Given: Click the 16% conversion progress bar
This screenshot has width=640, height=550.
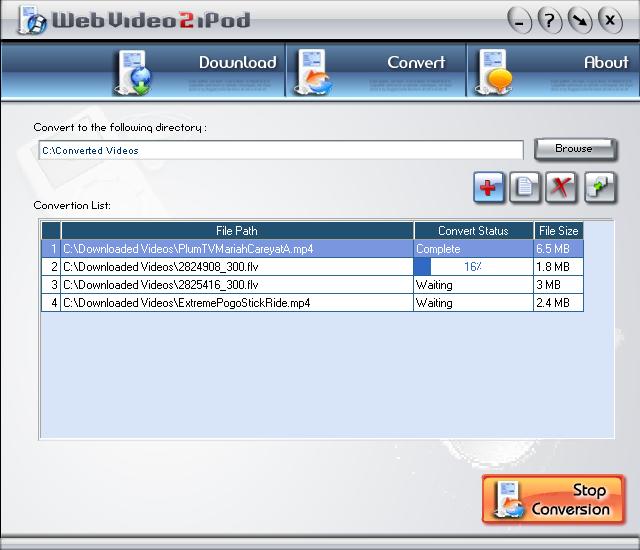Looking at the screenshot, I should click(473, 267).
